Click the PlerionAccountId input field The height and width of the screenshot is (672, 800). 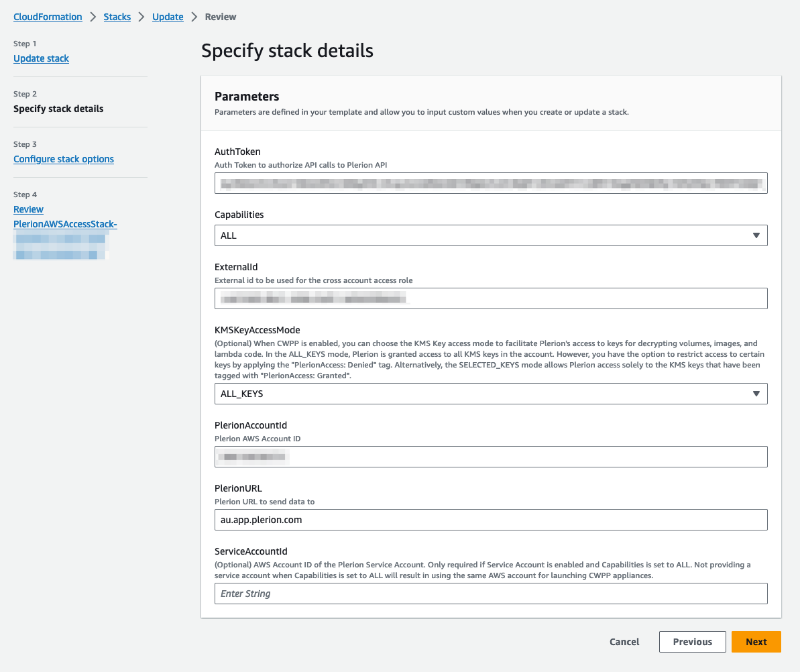[x=491, y=457]
